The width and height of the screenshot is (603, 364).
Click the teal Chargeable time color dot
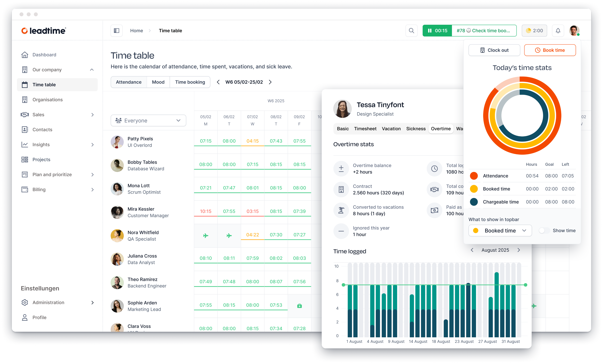coord(474,202)
